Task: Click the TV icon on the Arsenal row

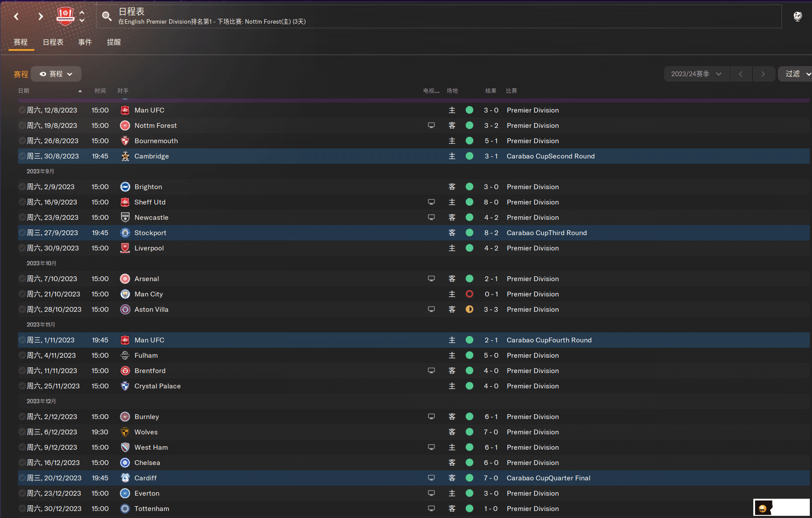Action: tap(431, 279)
